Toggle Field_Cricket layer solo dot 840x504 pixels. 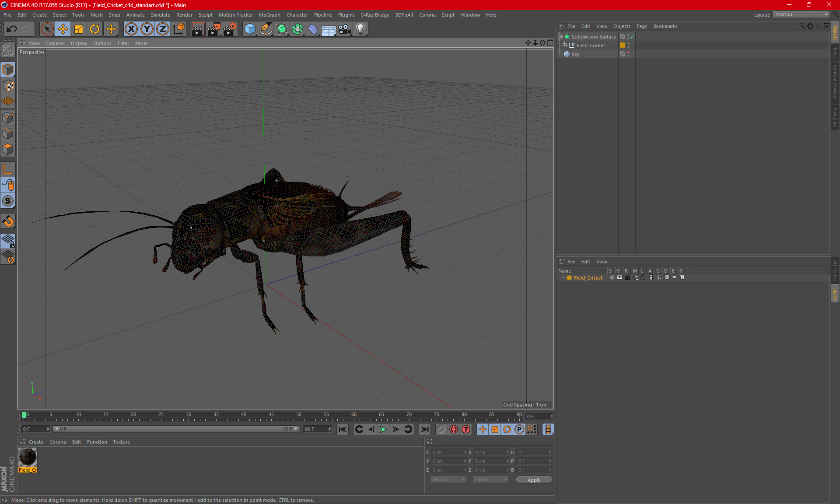(x=612, y=277)
